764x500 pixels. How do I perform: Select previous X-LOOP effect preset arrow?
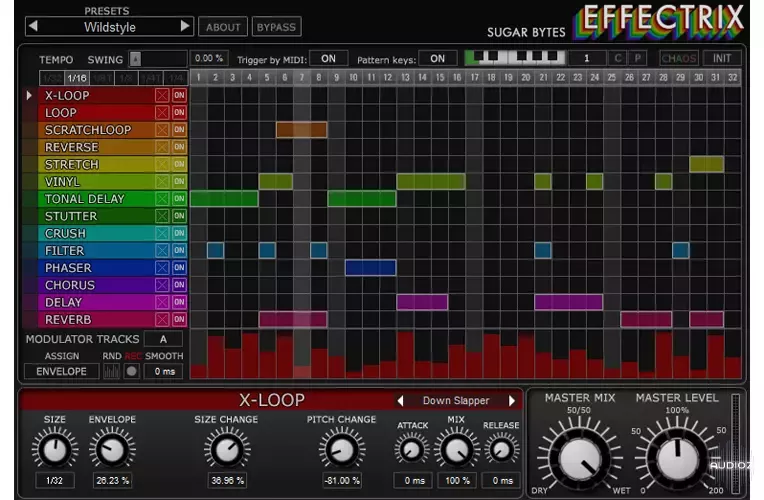tap(400, 401)
